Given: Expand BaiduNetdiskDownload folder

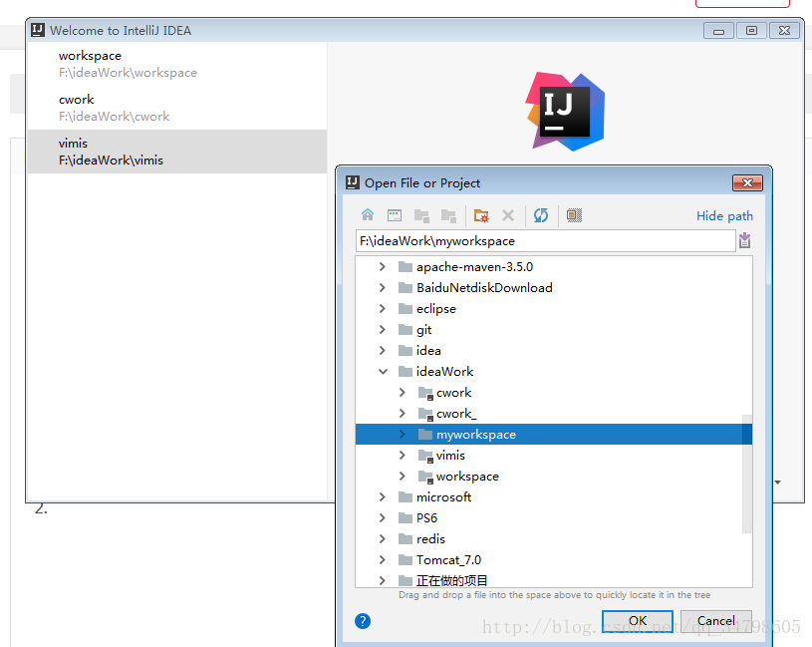Looking at the screenshot, I should tap(383, 287).
